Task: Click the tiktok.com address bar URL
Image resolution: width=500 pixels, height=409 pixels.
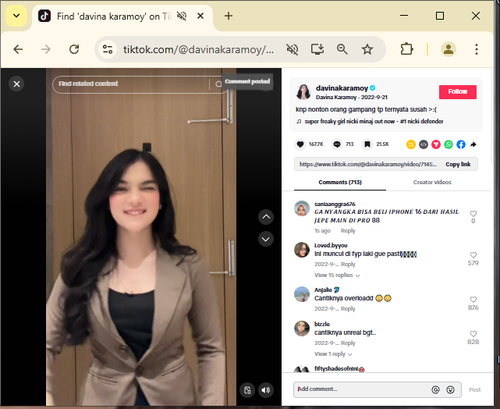Action: click(198, 49)
